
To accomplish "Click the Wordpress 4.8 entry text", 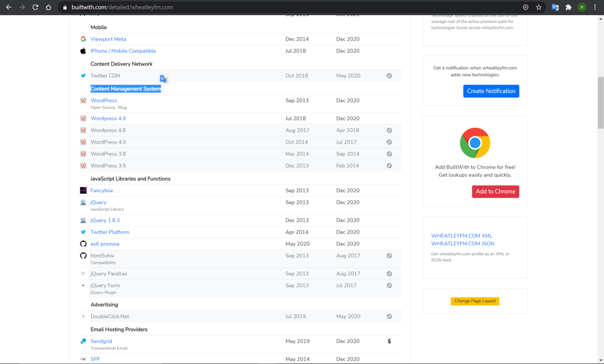I will point(108,130).
